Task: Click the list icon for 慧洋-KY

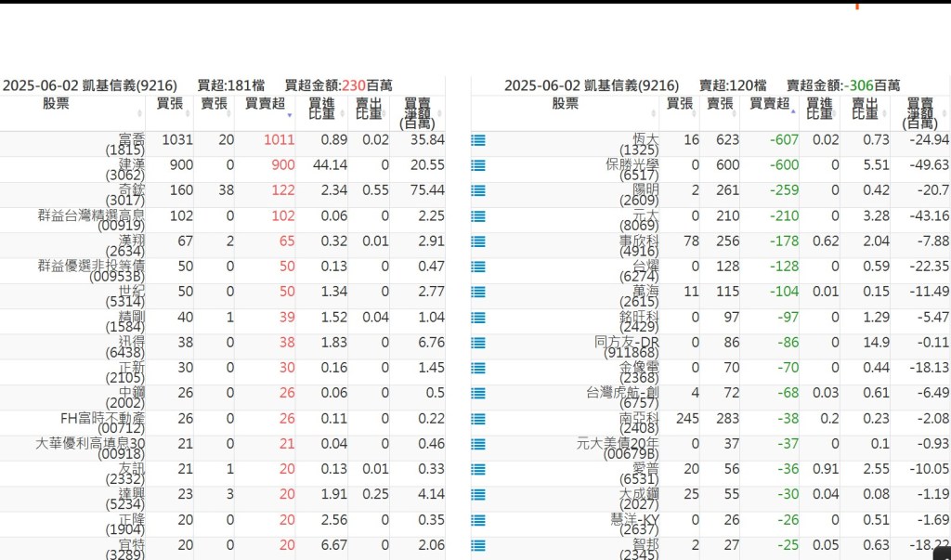Action: (x=478, y=520)
